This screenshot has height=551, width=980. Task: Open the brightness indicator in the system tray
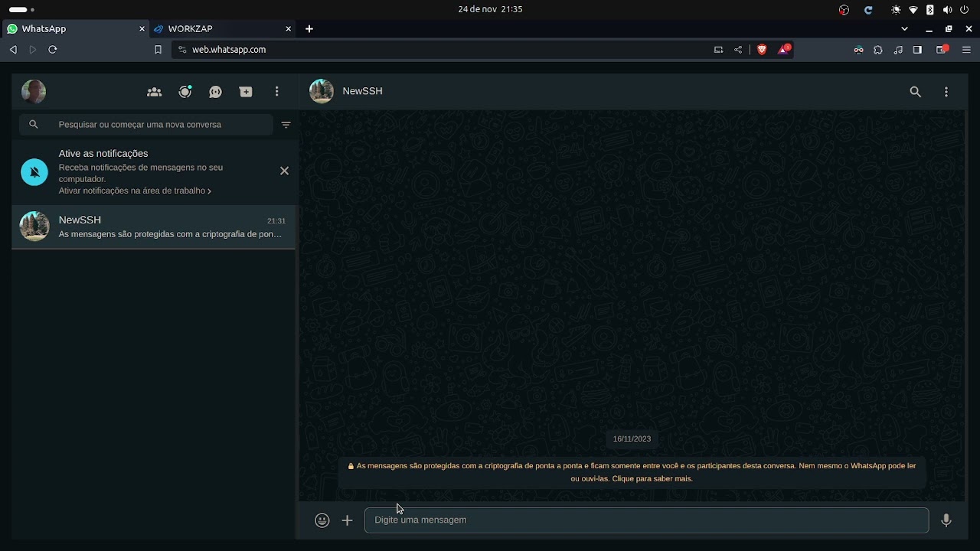click(896, 10)
